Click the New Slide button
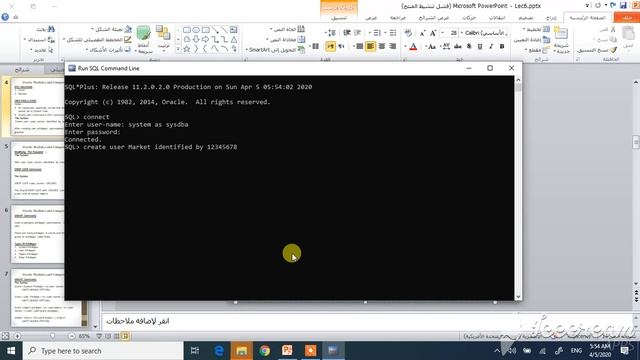 pyautogui.click(x=561, y=40)
